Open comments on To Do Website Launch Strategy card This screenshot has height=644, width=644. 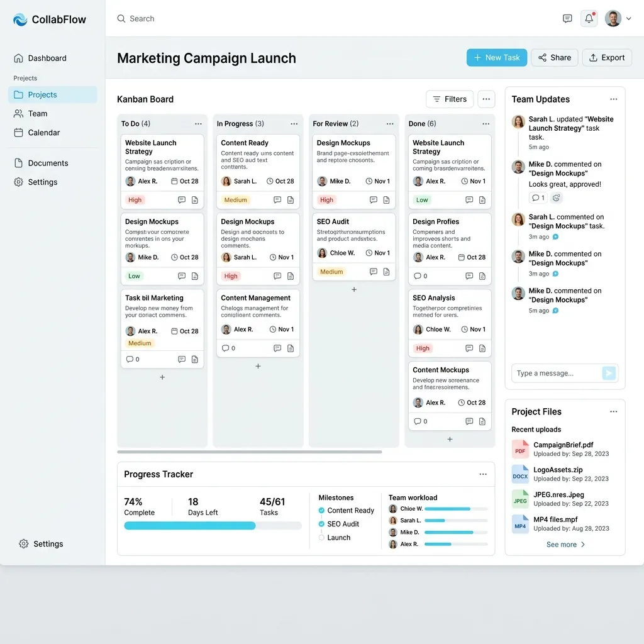pyautogui.click(x=182, y=199)
